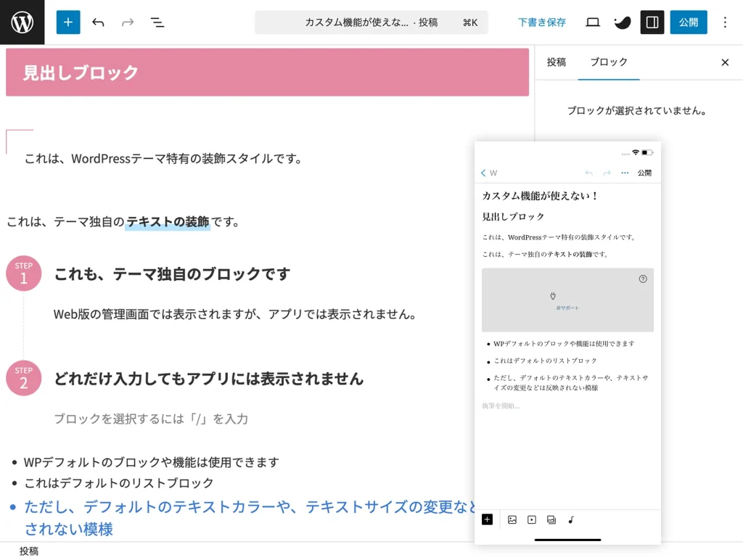The image size is (743, 560).
Task: Click the Web版の管理画面では paragraph
Action: coord(235,314)
